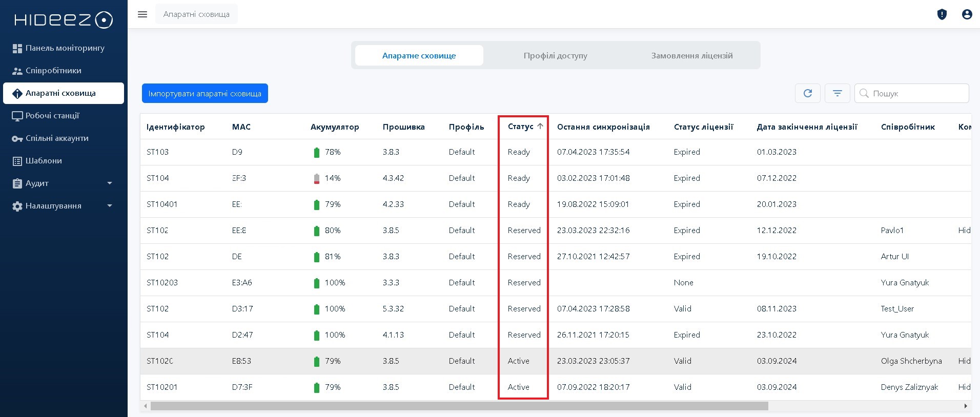Go to Співробітники section
This screenshot has width=980, height=417.
53,71
